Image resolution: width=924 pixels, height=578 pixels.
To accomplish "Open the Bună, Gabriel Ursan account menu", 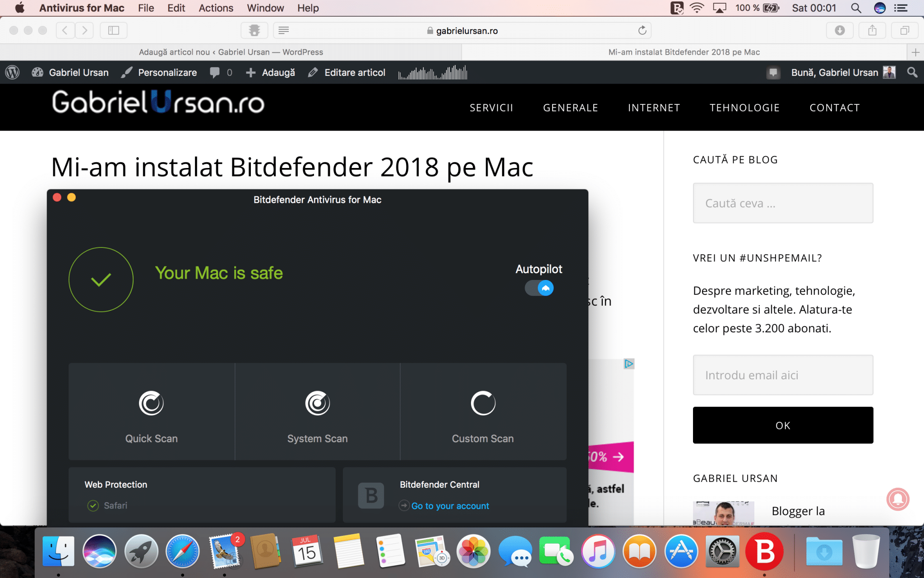I will (x=843, y=72).
